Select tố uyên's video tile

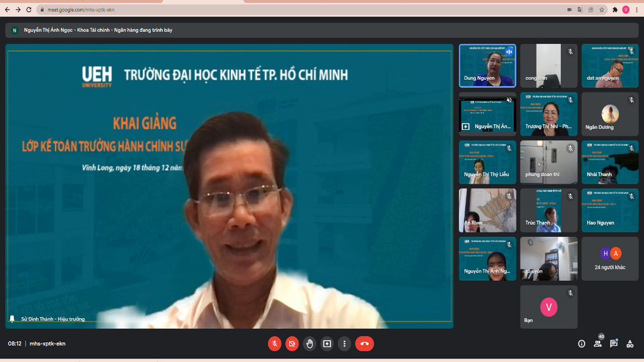[549, 259]
